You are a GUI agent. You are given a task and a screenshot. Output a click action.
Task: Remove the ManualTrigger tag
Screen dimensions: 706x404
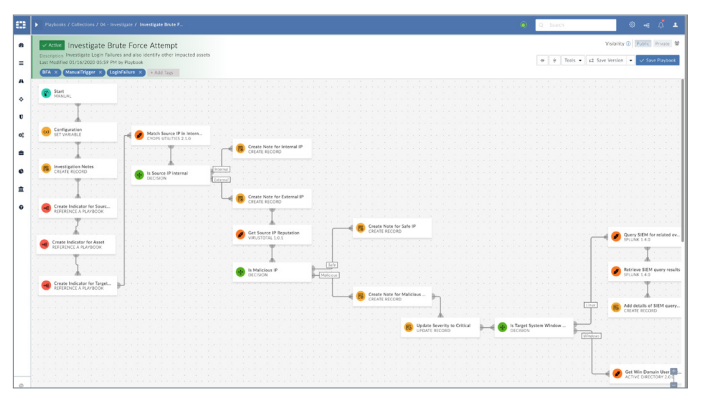pos(101,73)
